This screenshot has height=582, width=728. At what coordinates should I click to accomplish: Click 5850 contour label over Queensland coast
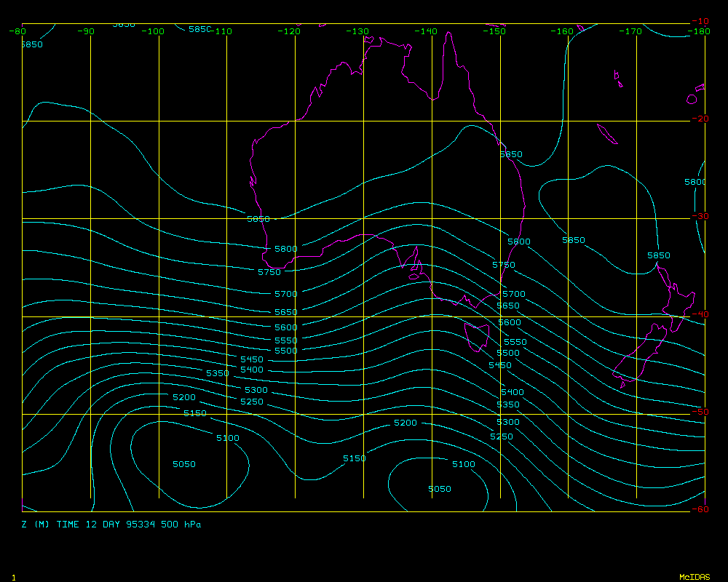click(511, 154)
